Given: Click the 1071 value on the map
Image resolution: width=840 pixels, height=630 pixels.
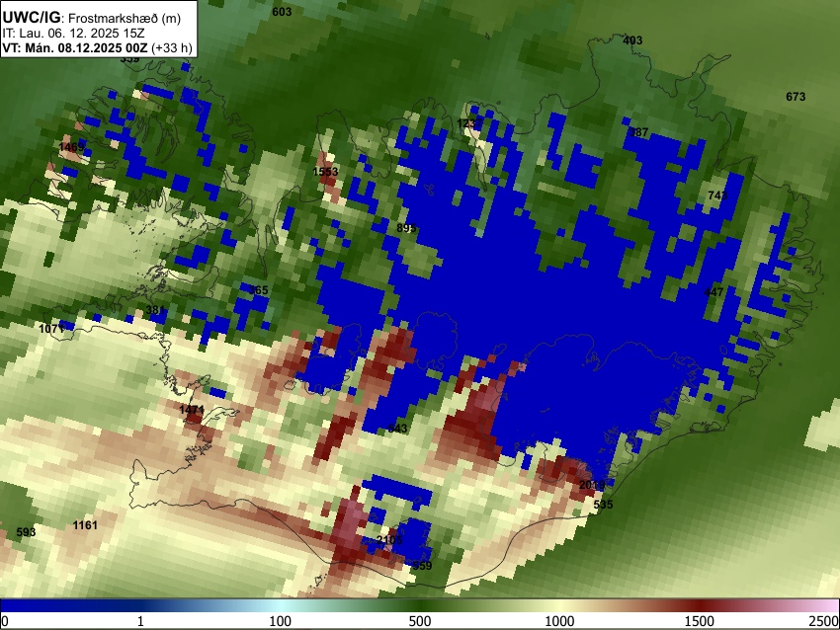Looking at the screenshot, I should (x=51, y=328).
